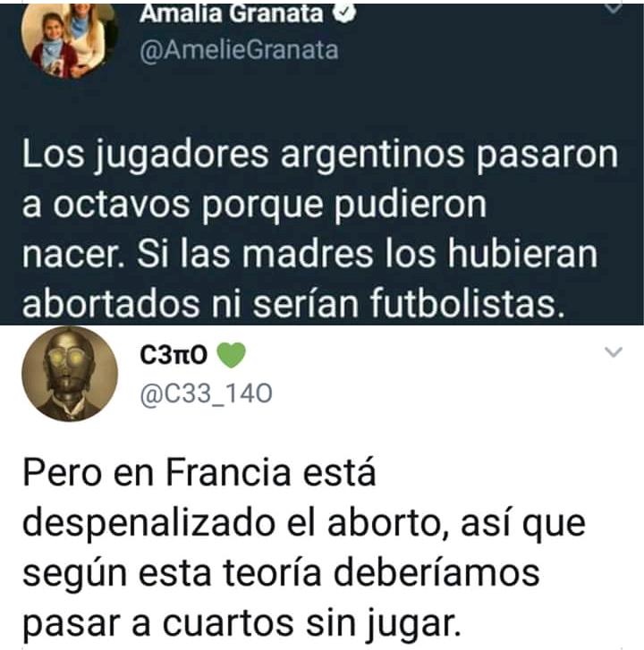Click empty dark area below the @AmelieGranata handle

[x=291, y=99]
